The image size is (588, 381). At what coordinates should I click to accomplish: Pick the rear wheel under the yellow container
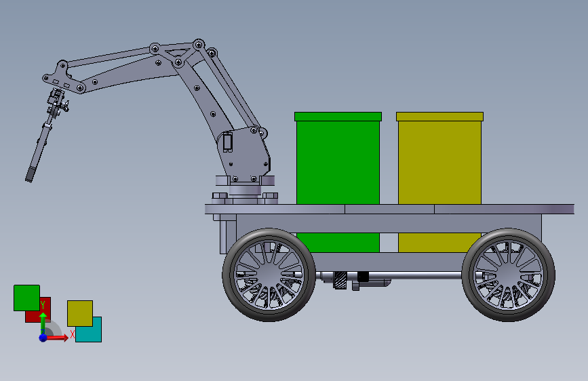(509, 275)
